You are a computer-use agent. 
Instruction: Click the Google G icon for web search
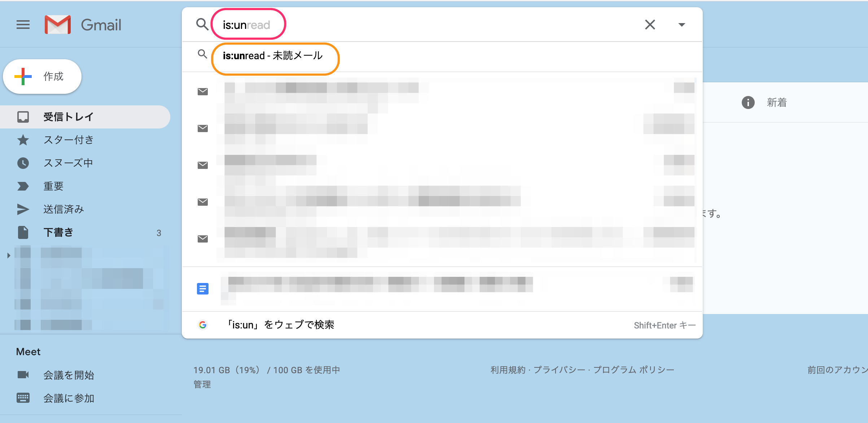click(203, 325)
